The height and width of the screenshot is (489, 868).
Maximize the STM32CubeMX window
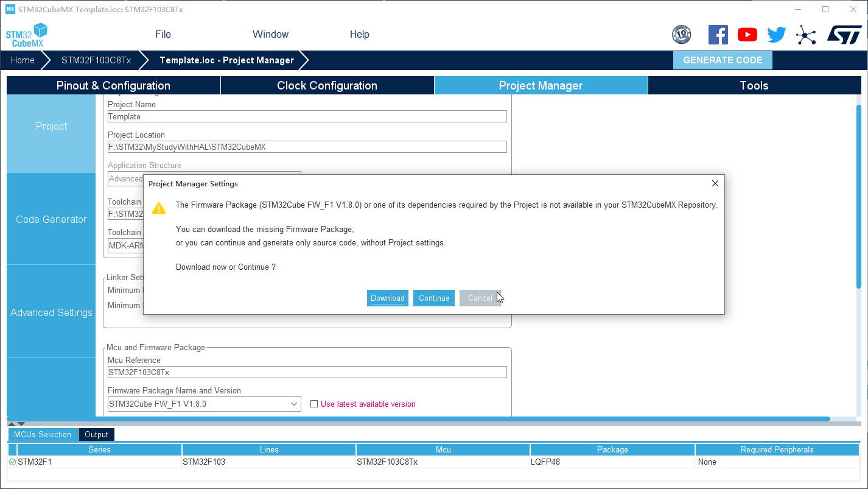click(825, 9)
